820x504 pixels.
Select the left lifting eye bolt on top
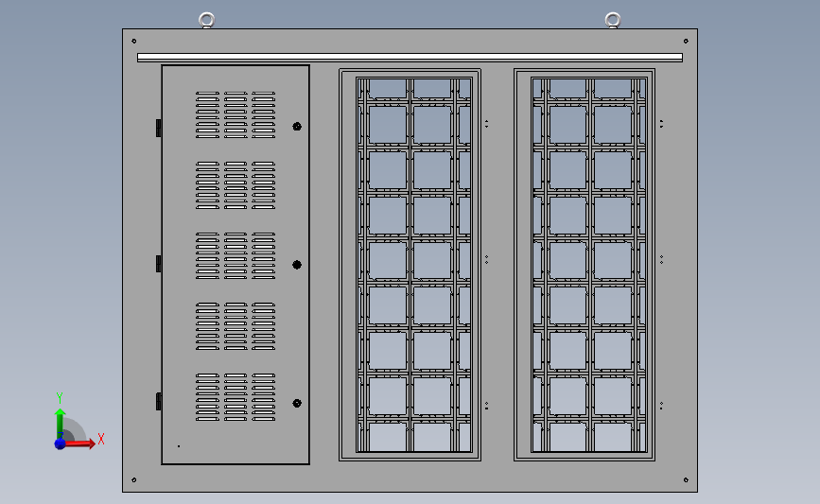pos(206,20)
